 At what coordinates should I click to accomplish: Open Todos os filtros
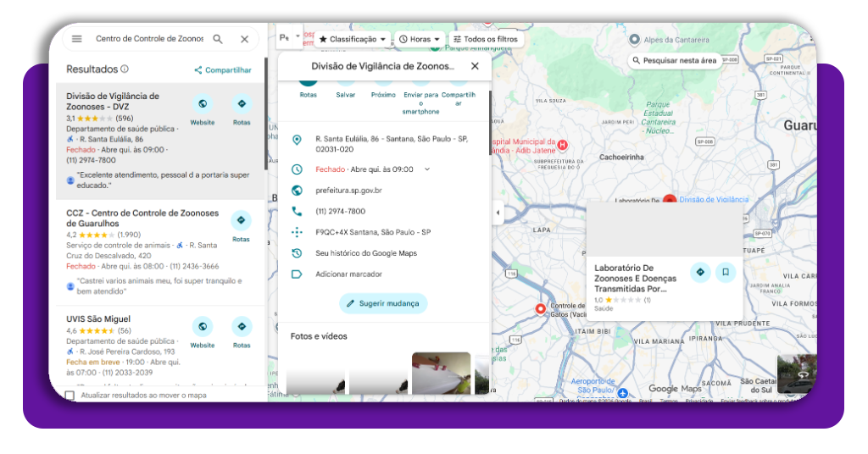(486, 39)
